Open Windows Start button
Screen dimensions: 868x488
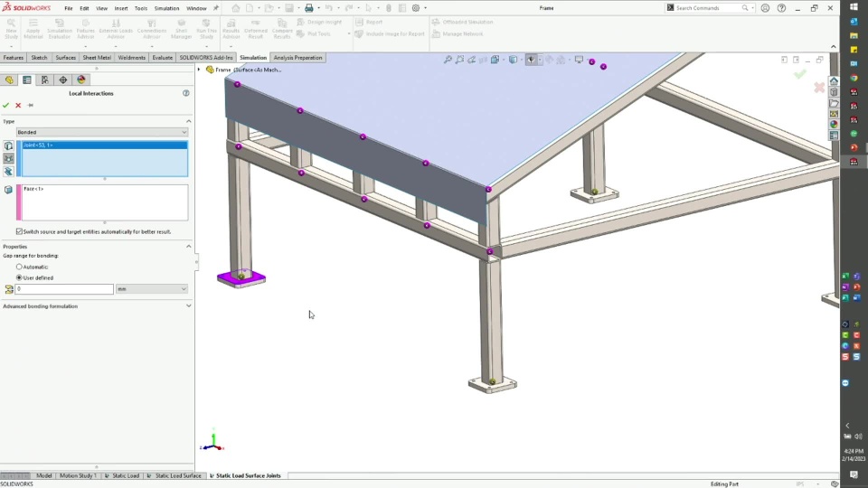pos(854,6)
